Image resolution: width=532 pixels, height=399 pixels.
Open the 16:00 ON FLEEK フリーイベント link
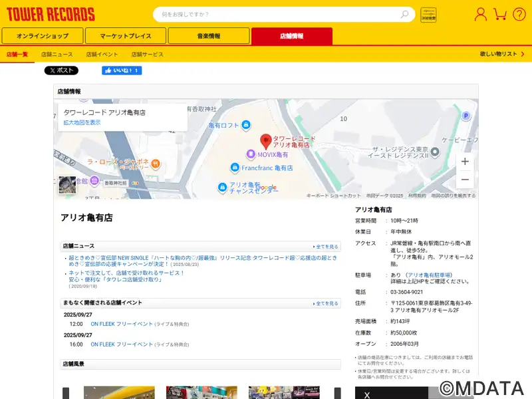point(122,344)
